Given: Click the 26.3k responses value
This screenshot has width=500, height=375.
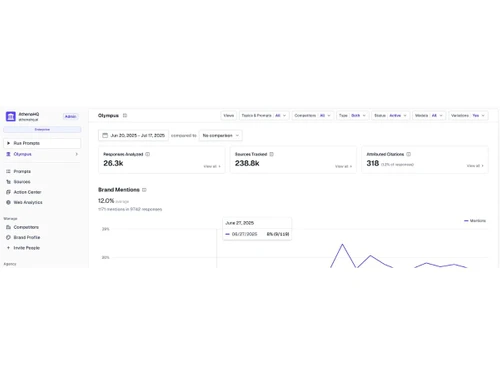Looking at the screenshot, I should (113, 163).
